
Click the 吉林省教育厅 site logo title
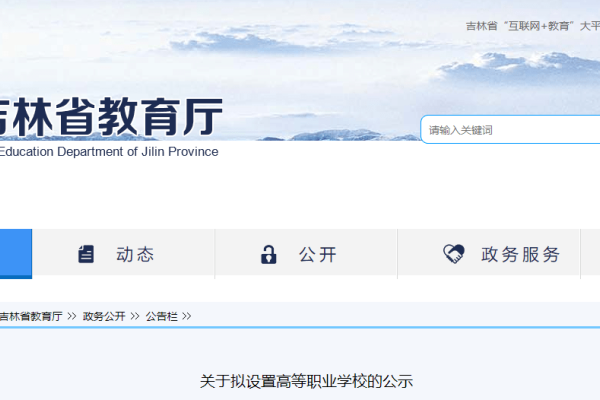(x=111, y=116)
